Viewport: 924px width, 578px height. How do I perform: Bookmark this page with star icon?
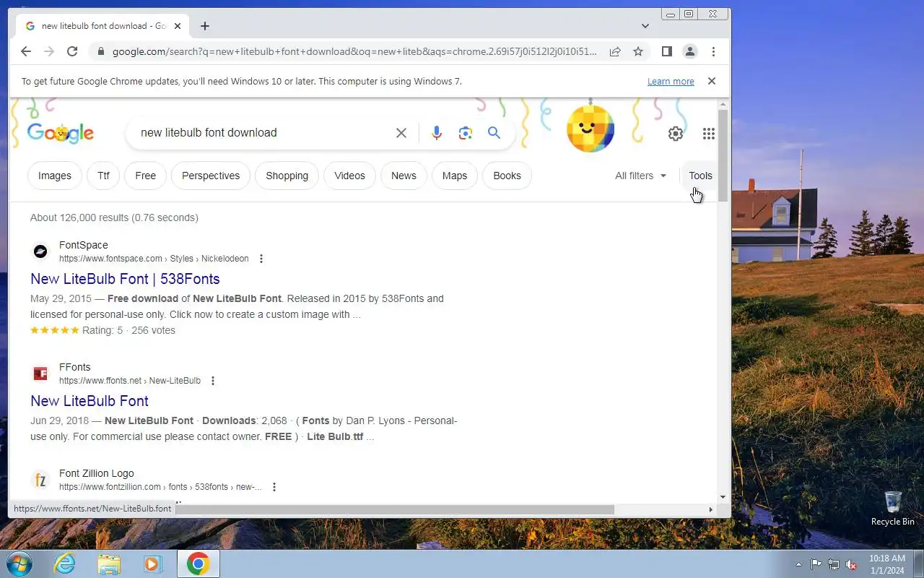638,51
